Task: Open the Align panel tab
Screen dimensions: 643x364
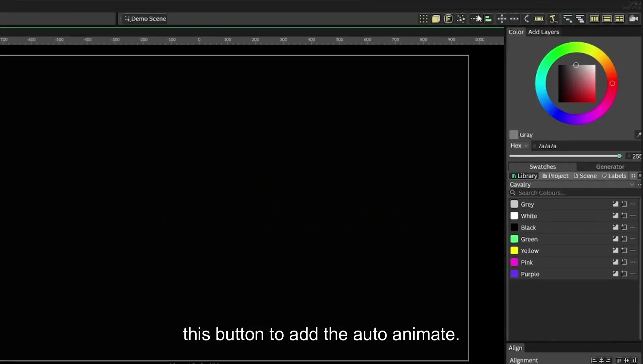Action: click(515, 348)
